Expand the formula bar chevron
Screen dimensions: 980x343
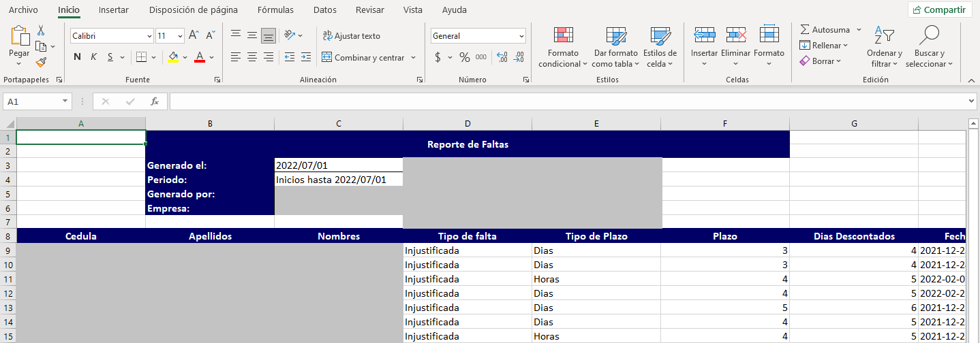point(973,101)
